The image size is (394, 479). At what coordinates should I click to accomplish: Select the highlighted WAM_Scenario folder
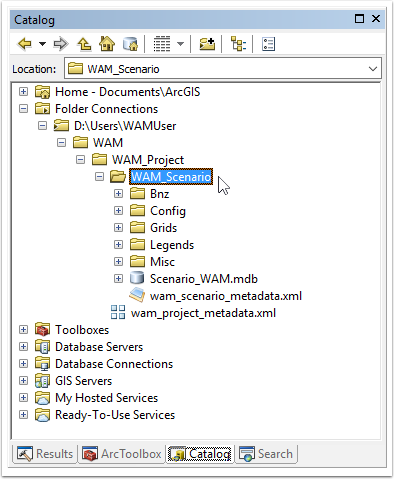pos(171,177)
